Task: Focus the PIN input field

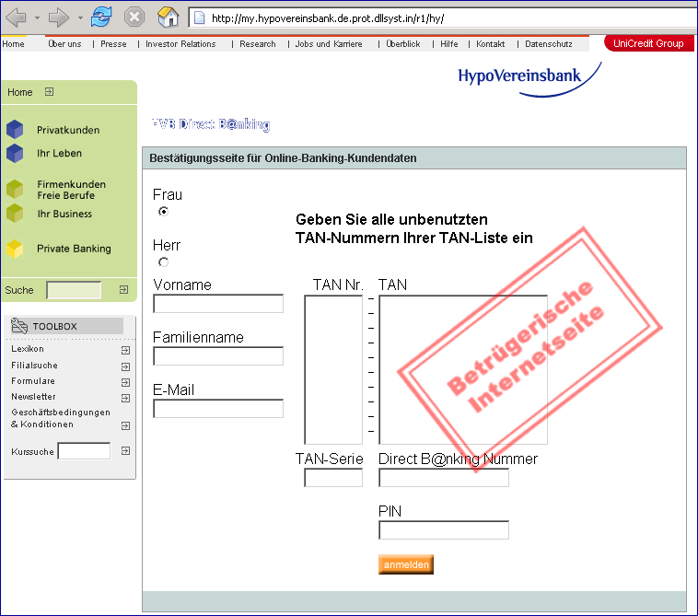Action: point(444,530)
